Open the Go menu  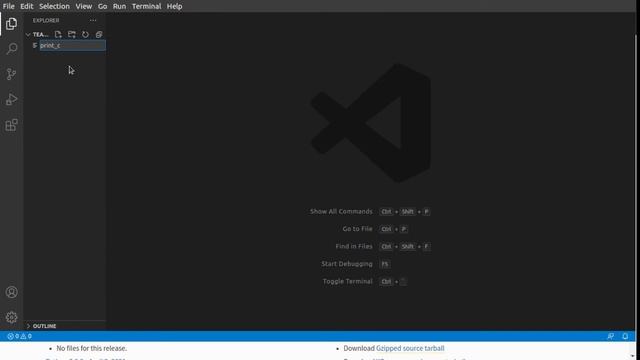click(102, 6)
